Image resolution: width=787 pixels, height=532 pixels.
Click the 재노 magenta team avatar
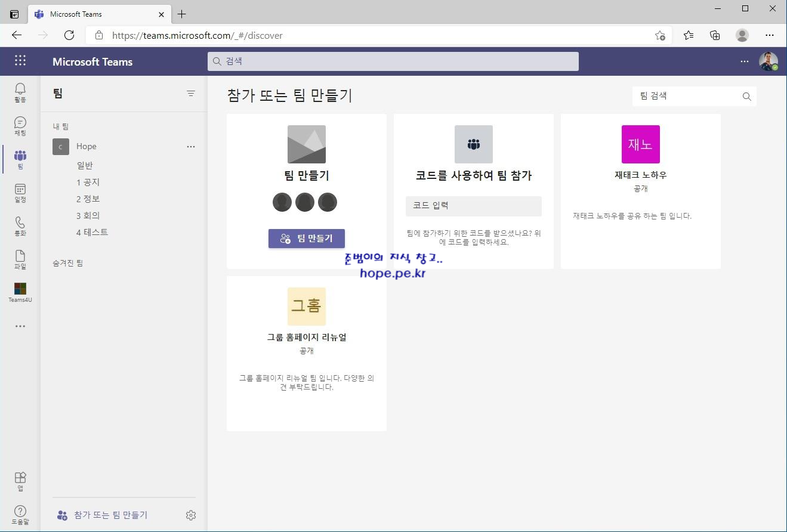pyautogui.click(x=641, y=144)
